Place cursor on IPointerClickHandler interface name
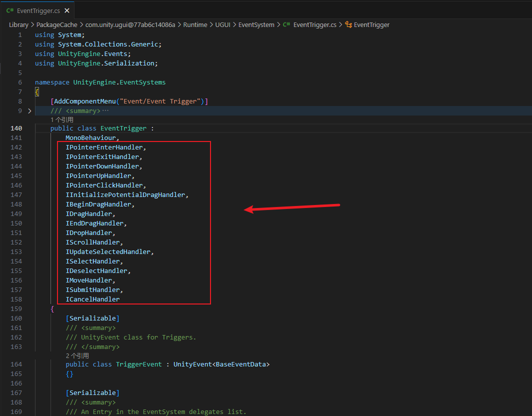The height and width of the screenshot is (416, 532). click(x=104, y=185)
